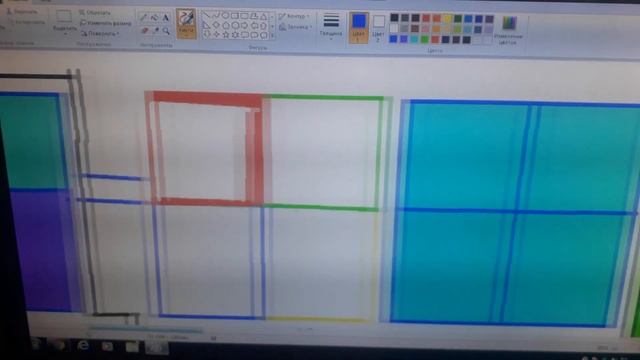Select the Fill with color bucket tool
The height and width of the screenshot is (360, 640).
click(x=155, y=18)
